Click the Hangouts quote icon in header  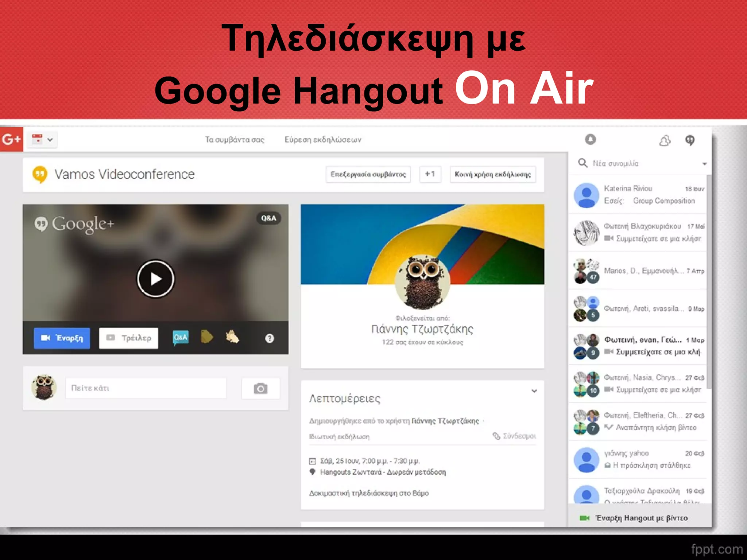coord(690,140)
